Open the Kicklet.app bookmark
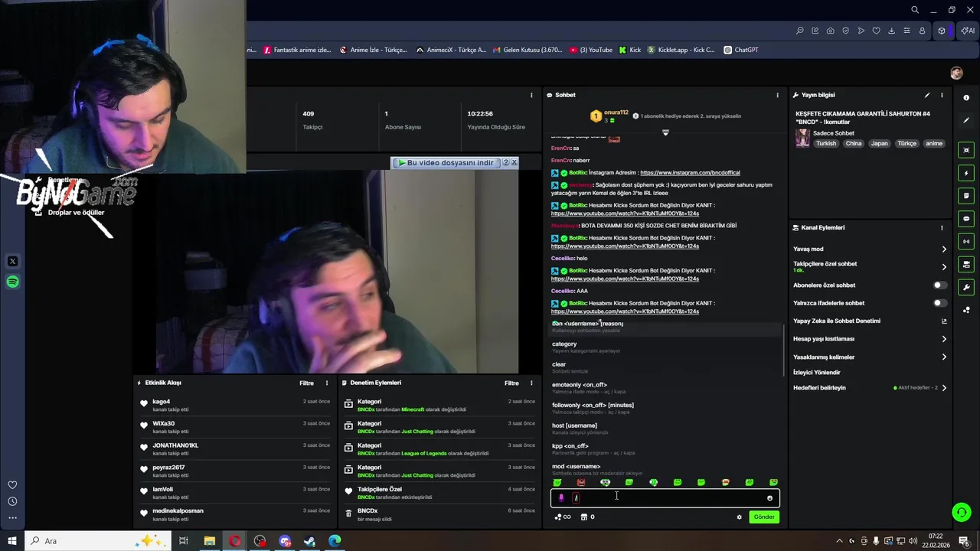Viewport: 980px width, 551px height. tap(681, 50)
